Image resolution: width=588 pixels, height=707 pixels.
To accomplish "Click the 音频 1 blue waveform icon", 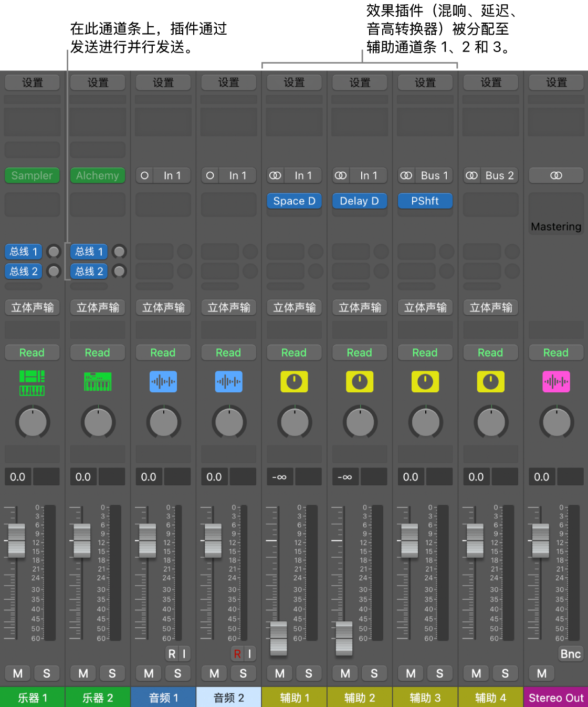I will pyautogui.click(x=163, y=382).
